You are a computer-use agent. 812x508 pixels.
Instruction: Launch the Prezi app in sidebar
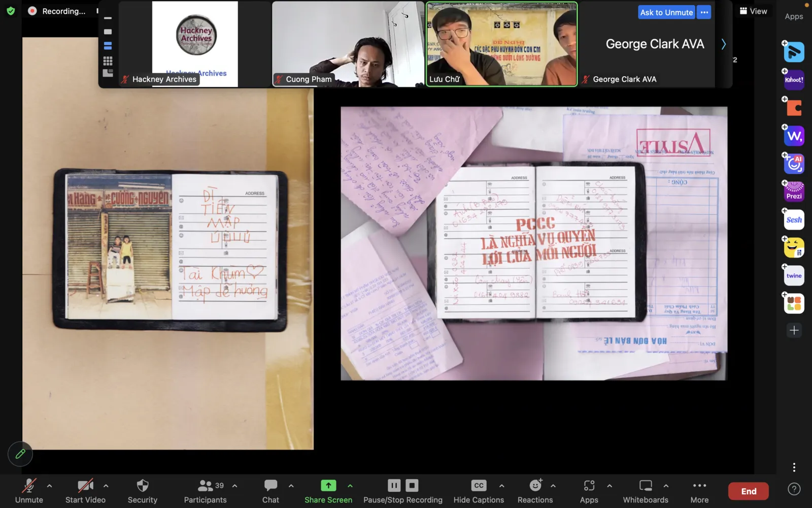tap(794, 192)
